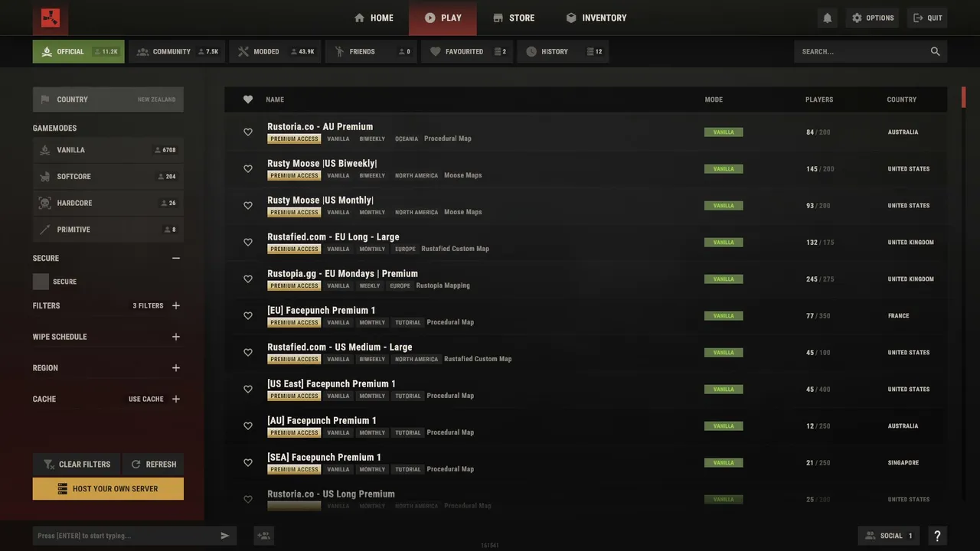This screenshot has height=551, width=980.
Task: Sort servers by Country column
Action: point(902,99)
